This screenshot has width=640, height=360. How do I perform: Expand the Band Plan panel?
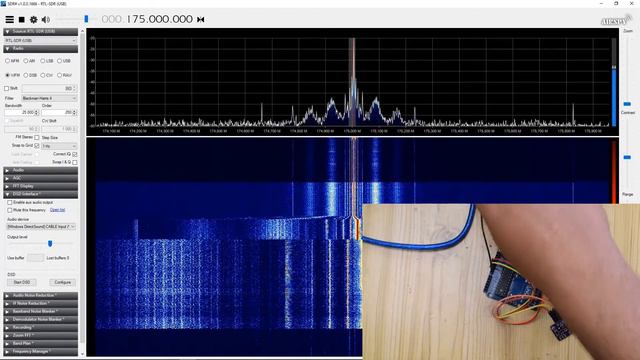40,343
